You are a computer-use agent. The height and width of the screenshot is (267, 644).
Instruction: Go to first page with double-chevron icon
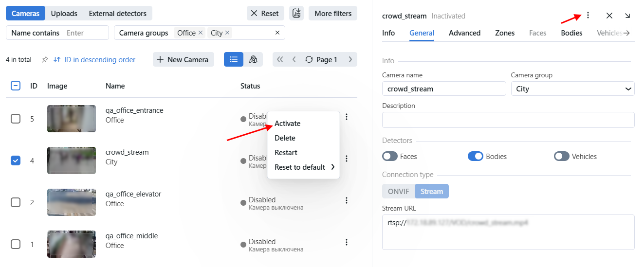click(x=280, y=59)
